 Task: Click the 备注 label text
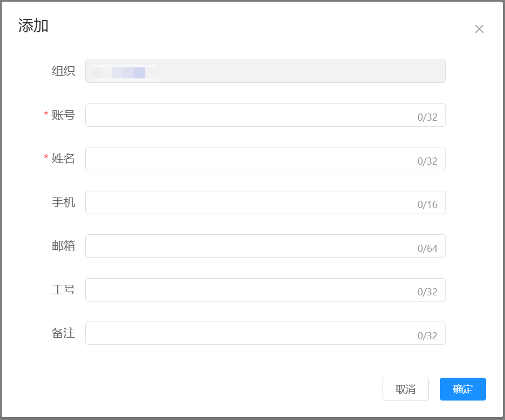coord(63,333)
